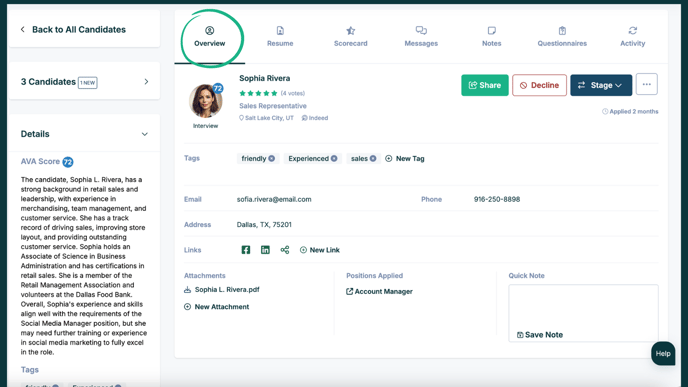Click the address Dallas, TX, 75201
688x387 pixels.
(264, 225)
